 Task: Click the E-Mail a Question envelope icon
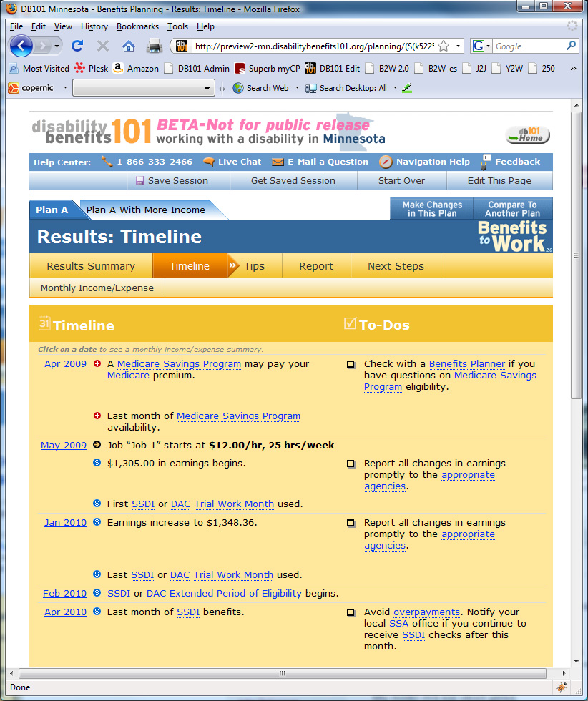(278, 162)
